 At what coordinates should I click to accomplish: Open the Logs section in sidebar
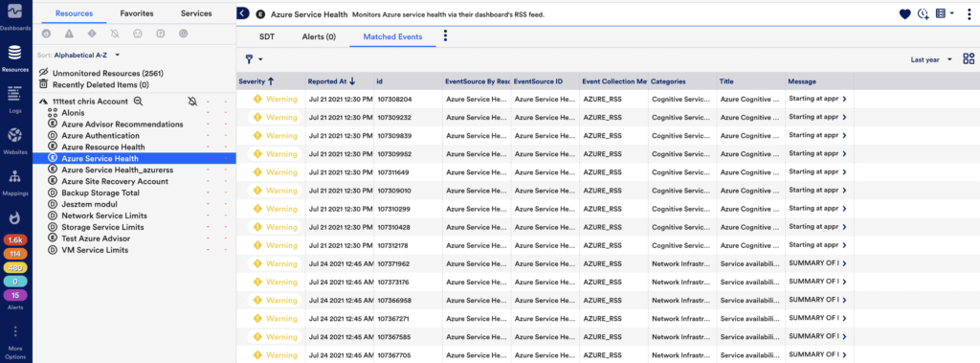point(15,99)
